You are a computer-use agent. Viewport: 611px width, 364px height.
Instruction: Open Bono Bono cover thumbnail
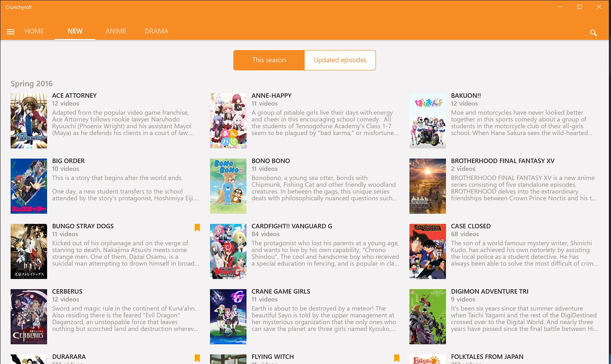(228, 186)
